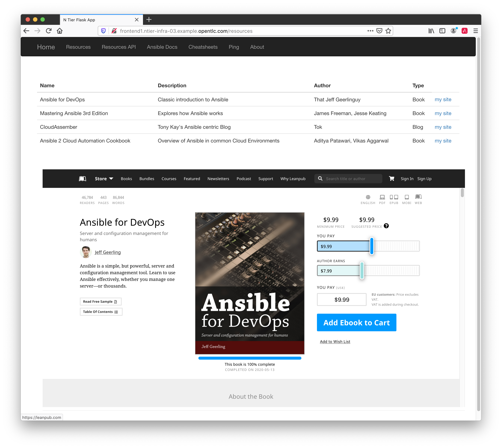Toggle the browser sidebar icon

coord(442,31)
